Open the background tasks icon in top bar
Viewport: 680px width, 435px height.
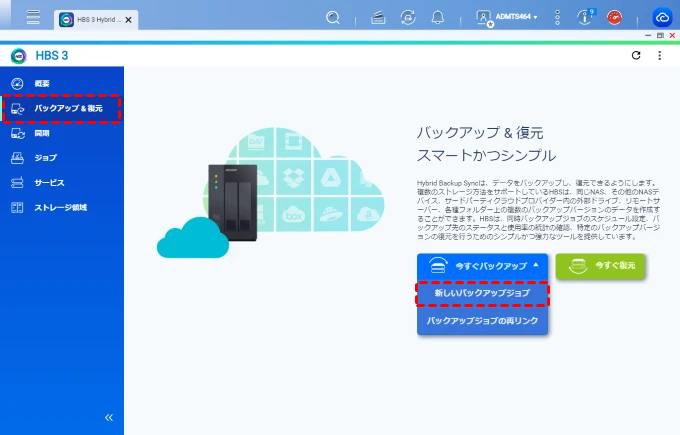(377, 18)
